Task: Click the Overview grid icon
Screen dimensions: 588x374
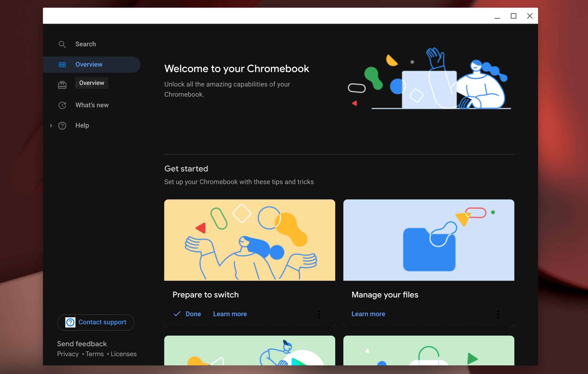Action: tap(62, 64)
